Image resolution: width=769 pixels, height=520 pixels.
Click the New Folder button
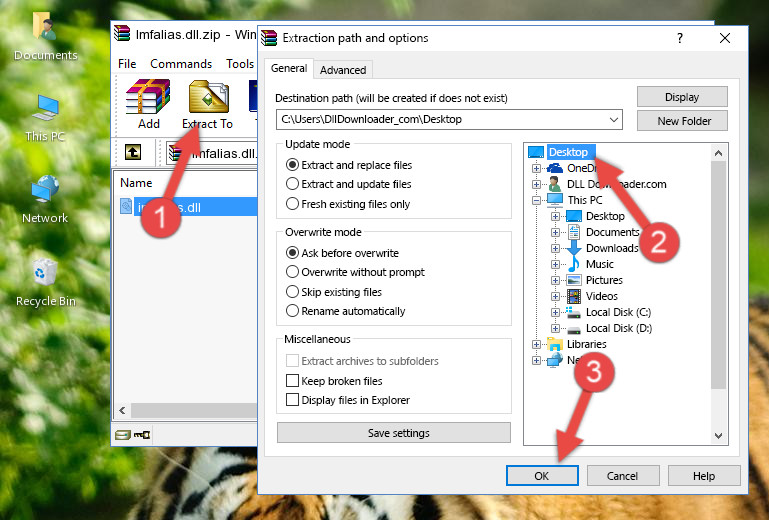pyautogui.click(x=682, y=121)
